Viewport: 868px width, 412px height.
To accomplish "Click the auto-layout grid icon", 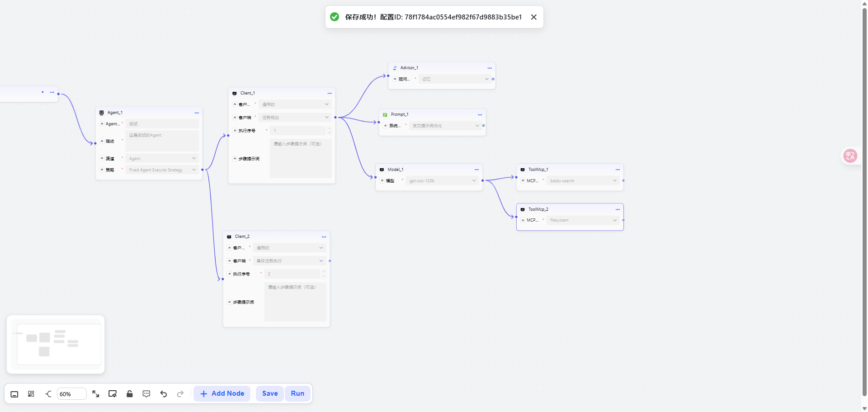I will pos(31,394).
